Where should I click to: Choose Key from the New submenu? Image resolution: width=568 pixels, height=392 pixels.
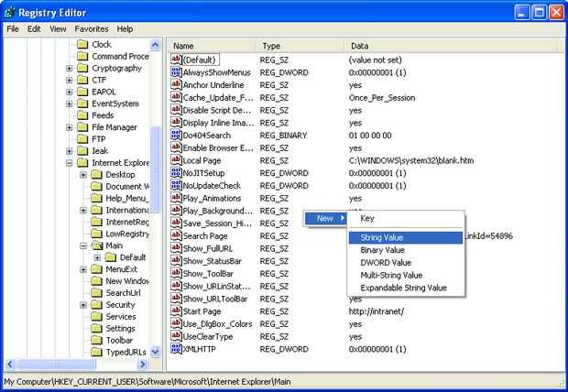[x=406, y=219]
